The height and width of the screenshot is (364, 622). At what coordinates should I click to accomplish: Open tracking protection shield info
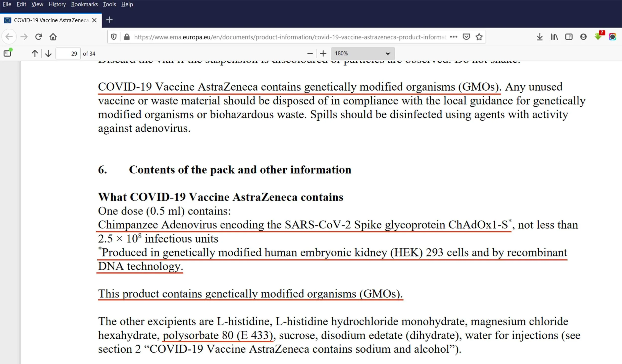tap(114, 37)
